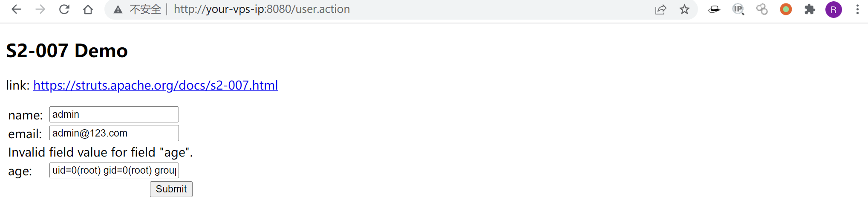Open the struts.apache.org s2-007 link
The image size is (868, 215).
tap(156, 85)
